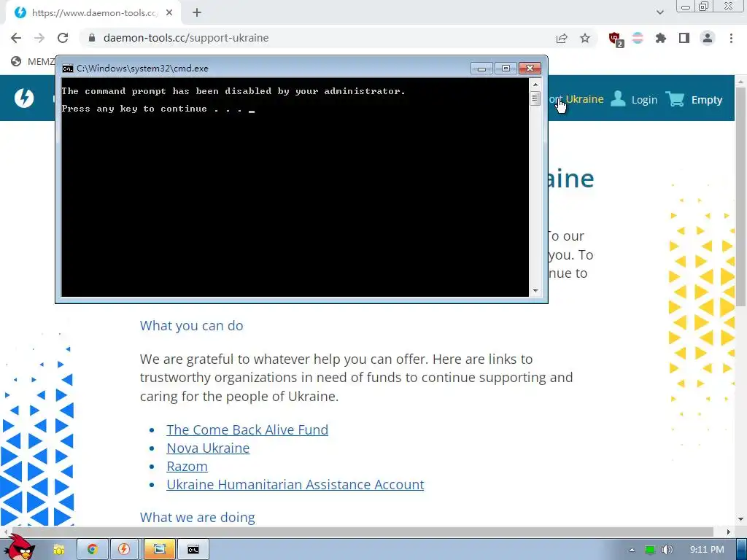Viewport: 747px width, 560px height.
Task: Open the uBlock Origin extension icon
Action: tap(616, 39)
